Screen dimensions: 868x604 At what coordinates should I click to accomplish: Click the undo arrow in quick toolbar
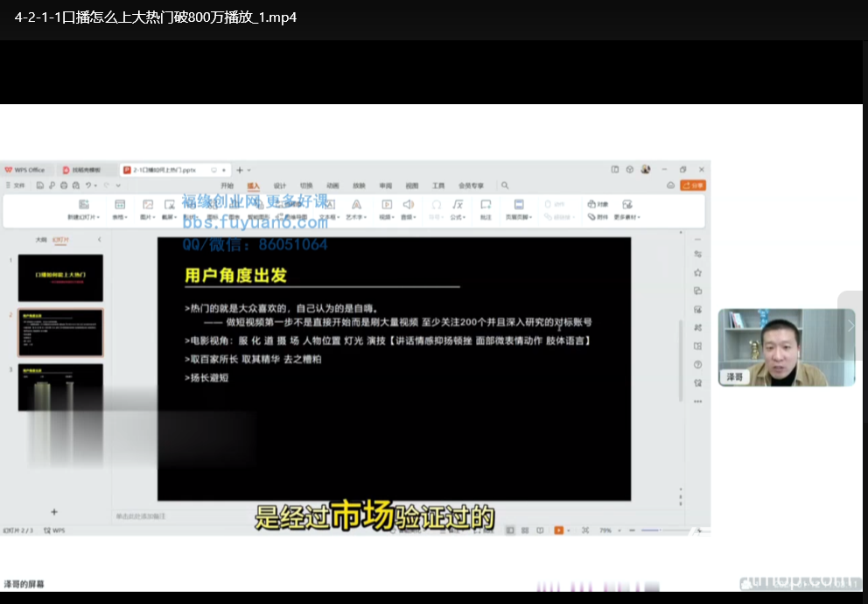pyautogui.click(x=88, y=186)
